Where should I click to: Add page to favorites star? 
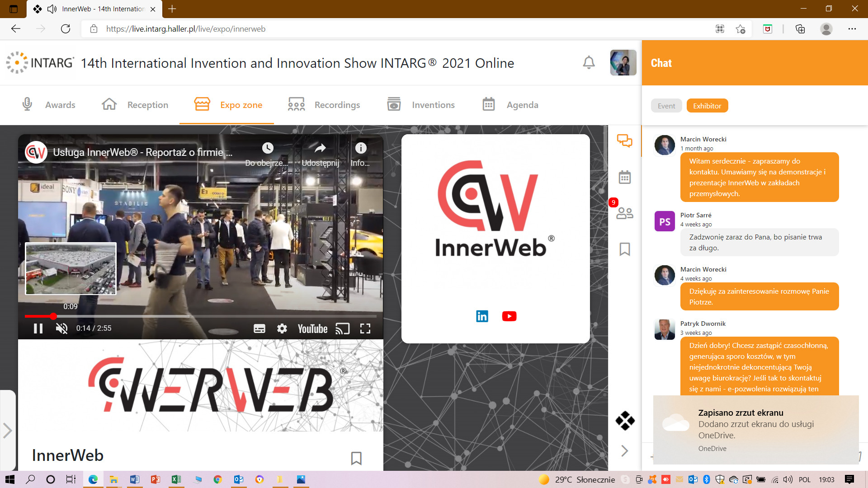(741, 29)
